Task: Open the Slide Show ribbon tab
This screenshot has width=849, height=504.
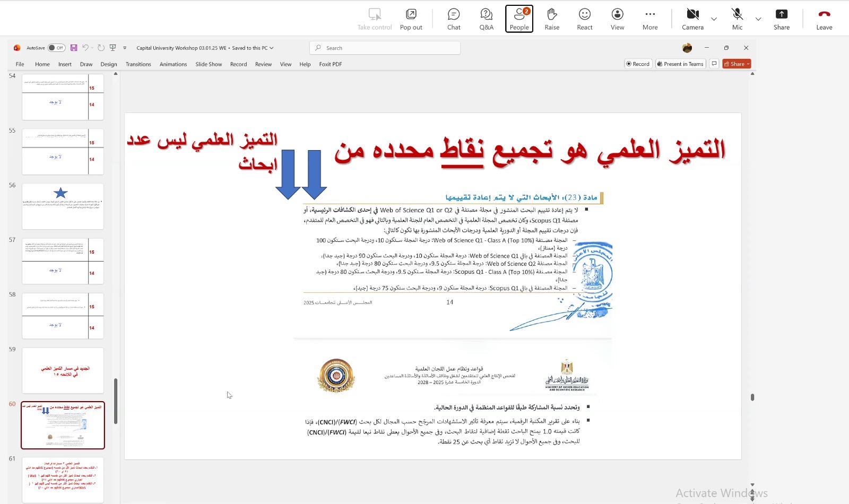Action: [209, 64]
